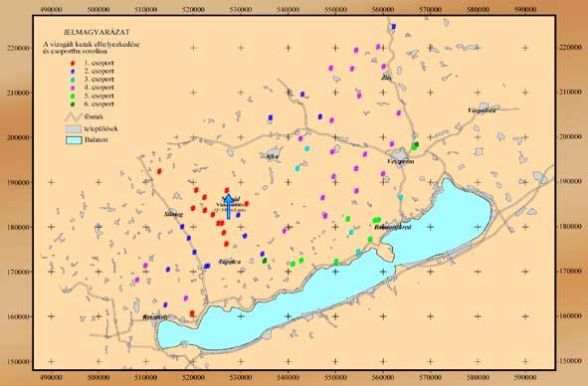Click the 'A vizsgált kutak elhelyezkedése' legend subtitle
Screen dimensions: 588x386
pyautogui.click(x=92, y=45)
